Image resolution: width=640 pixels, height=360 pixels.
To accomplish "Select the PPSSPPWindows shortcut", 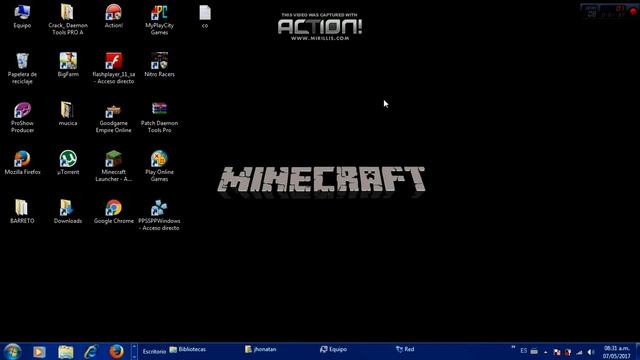I will [159, 215].
